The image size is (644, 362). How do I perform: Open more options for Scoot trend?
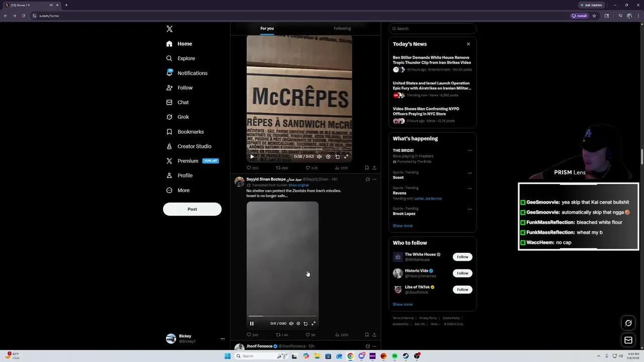click(x=470, y=173)
